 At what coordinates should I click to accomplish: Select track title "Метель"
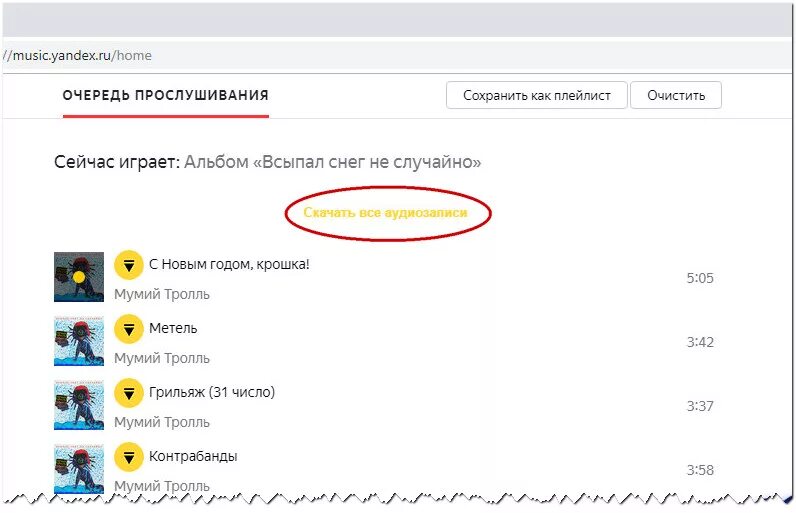tap(173, 328)
